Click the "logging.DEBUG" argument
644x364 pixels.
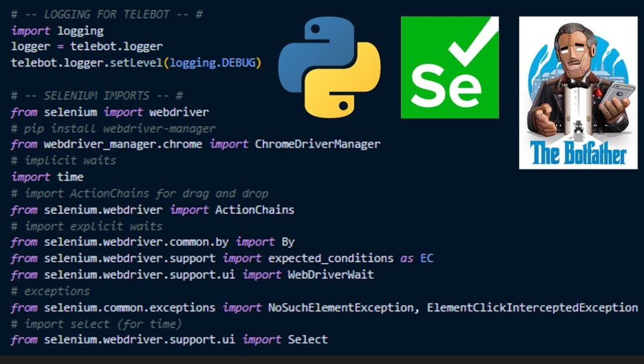213,63
